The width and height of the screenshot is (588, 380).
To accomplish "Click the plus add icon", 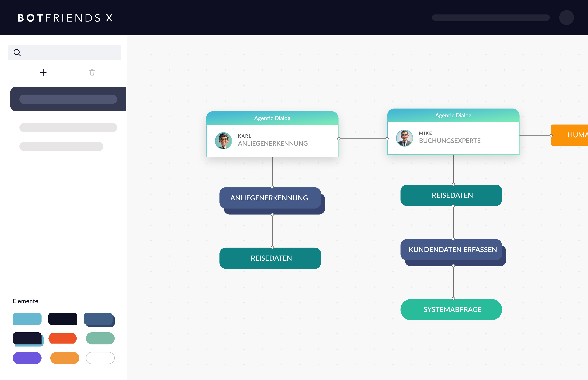I will pos(43,72).
